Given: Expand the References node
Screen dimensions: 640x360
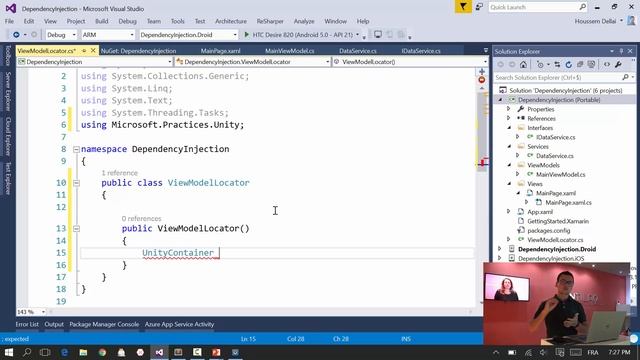Looking at the screenshot, I should (509, 118).
